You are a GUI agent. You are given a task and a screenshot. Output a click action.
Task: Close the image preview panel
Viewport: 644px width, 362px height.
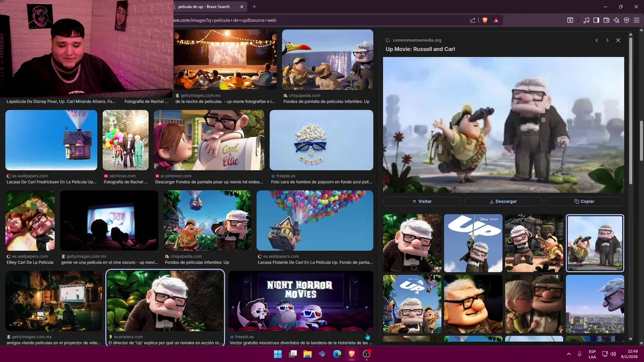(x=618, y=40)
